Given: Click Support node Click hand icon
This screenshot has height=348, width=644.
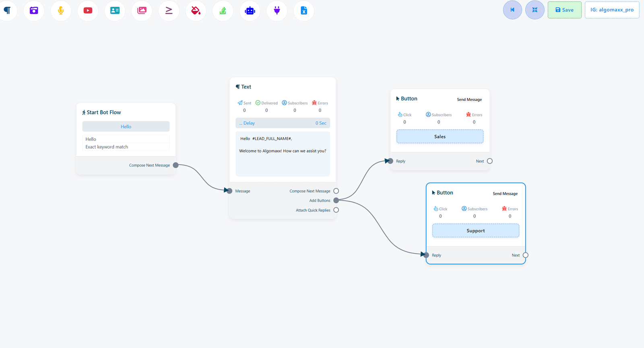Looking at the screenshot, I should 436,208.
